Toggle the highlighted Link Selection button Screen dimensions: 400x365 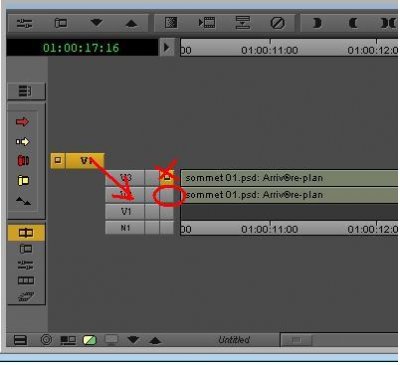(x=26, y=233)
